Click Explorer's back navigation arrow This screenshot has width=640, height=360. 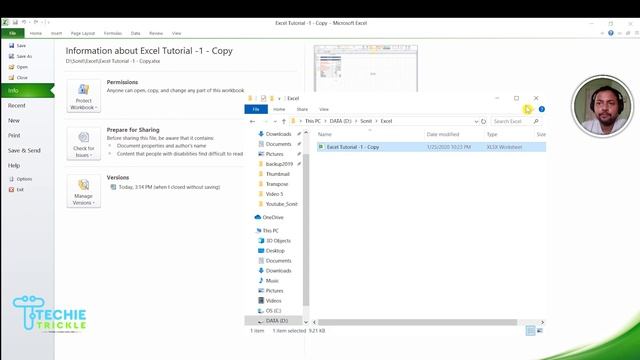tap(253, 121)
